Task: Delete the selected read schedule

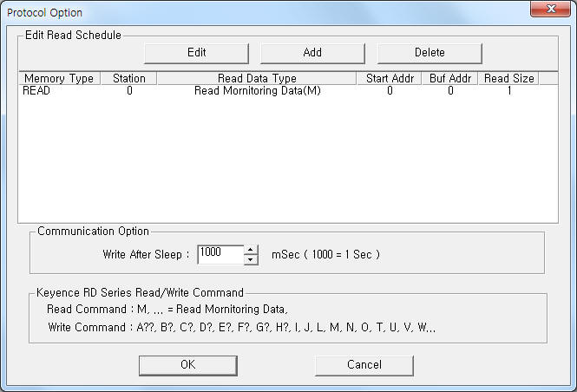Action: (429, 53)
